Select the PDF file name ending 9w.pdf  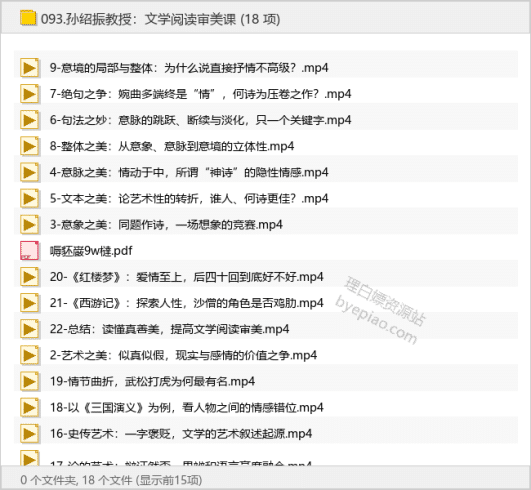click(91, 251)
